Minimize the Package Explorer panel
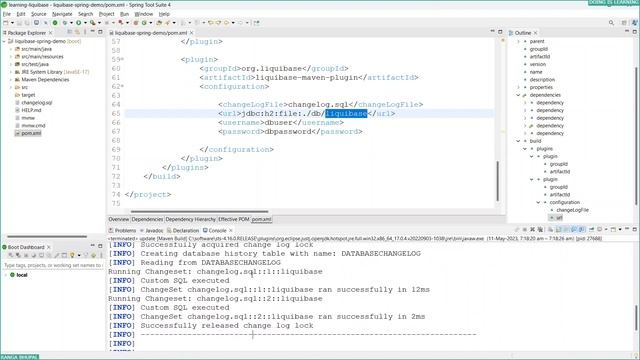The height and width of the screenshot is (360, 640). (x=93, y=32)
